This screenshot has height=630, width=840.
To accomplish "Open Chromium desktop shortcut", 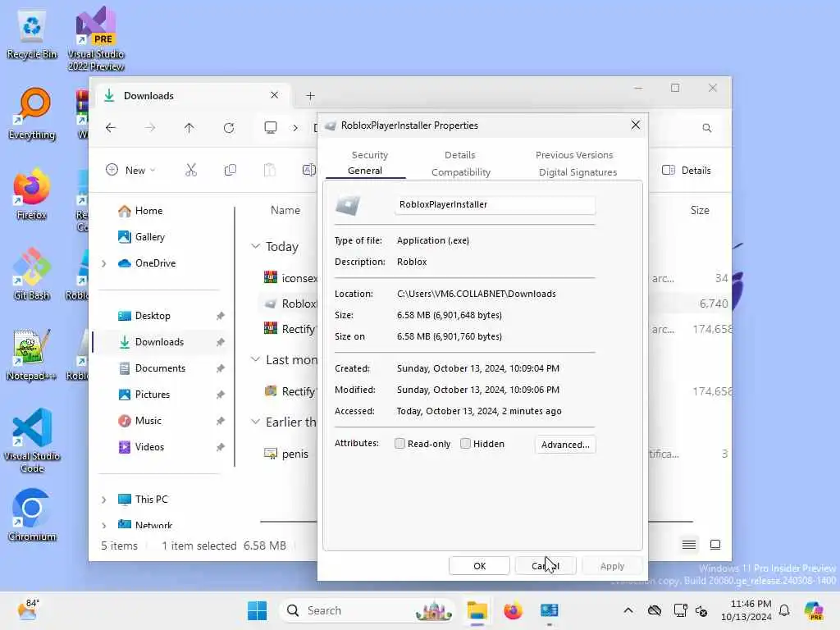I will coord(32,515).
